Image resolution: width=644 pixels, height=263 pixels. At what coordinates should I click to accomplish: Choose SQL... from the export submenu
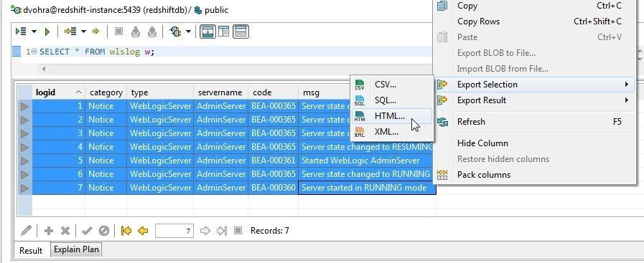point(391,100)
